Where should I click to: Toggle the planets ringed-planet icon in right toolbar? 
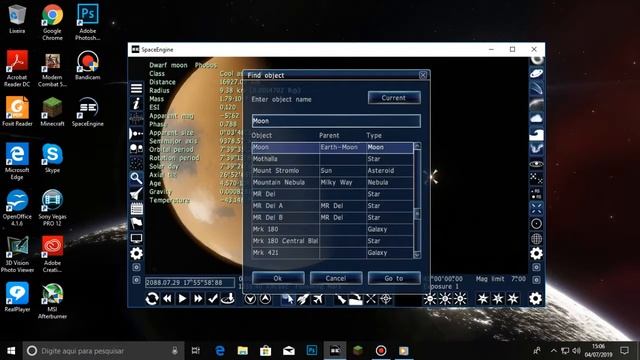point(536,73)
